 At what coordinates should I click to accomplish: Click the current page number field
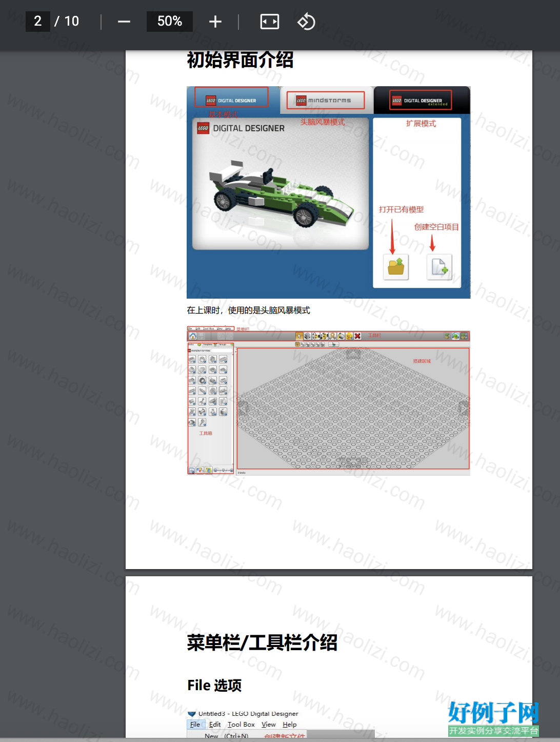[38, 21]
